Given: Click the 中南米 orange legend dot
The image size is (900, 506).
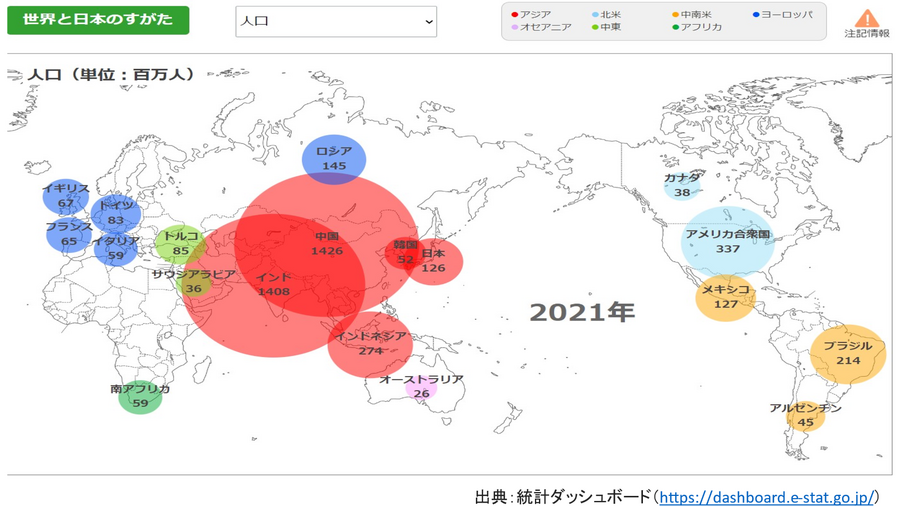Looking at the screenshot, I should 675,14.
